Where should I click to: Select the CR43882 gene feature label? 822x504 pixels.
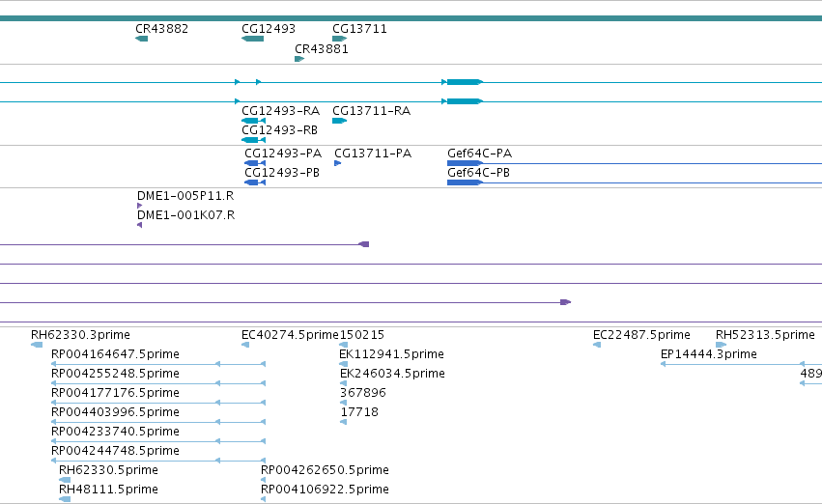click(161, 29)
